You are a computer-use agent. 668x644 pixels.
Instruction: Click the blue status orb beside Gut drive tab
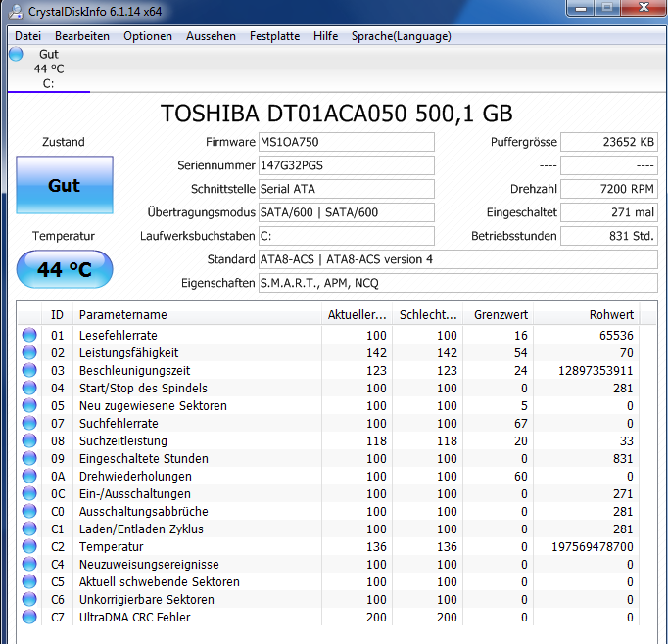17,55
